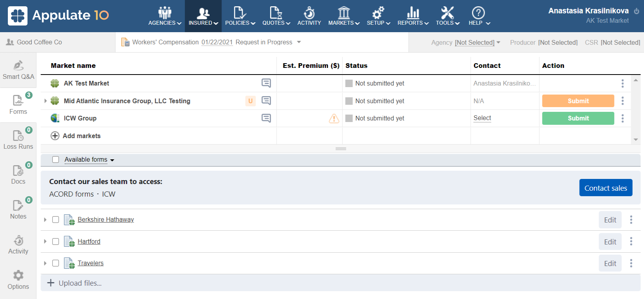Viewport: 644px width, 299px height.
Task: Open the Travelers form link
Action: click(90, 263)
